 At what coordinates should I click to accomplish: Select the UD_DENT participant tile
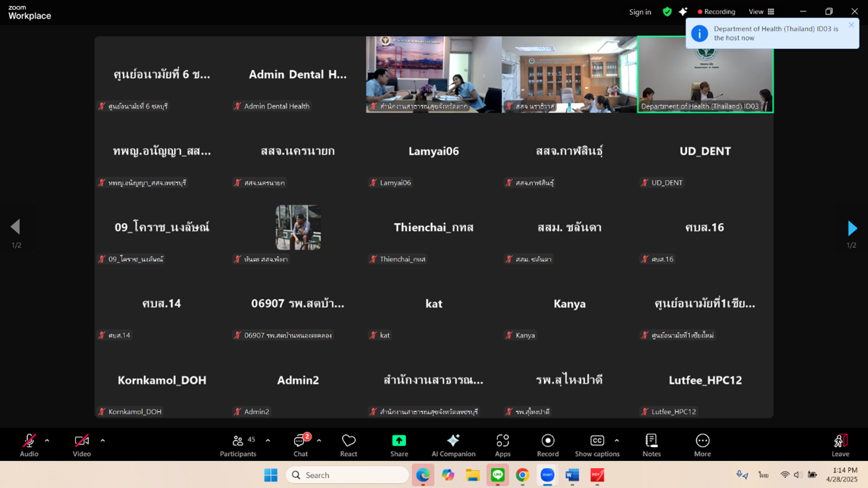pyautogui.click(x=705, y=151)
